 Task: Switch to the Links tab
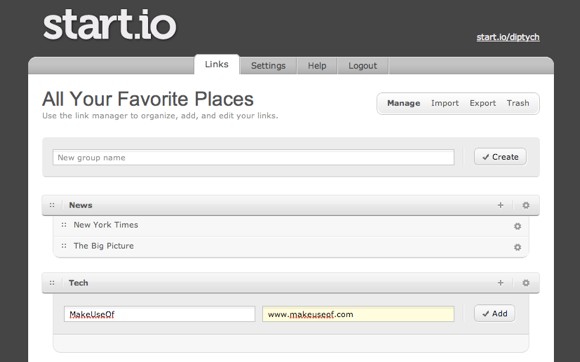[x=217, y=64]
